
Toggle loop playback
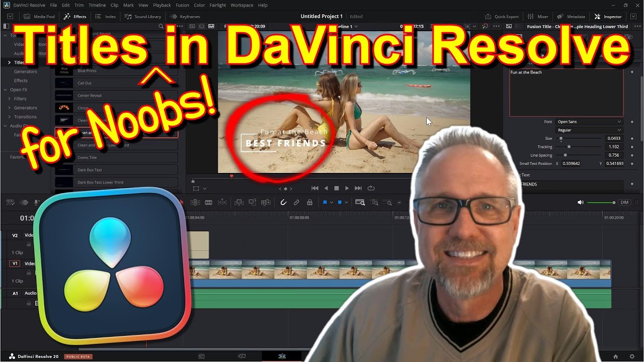(371, 188)
